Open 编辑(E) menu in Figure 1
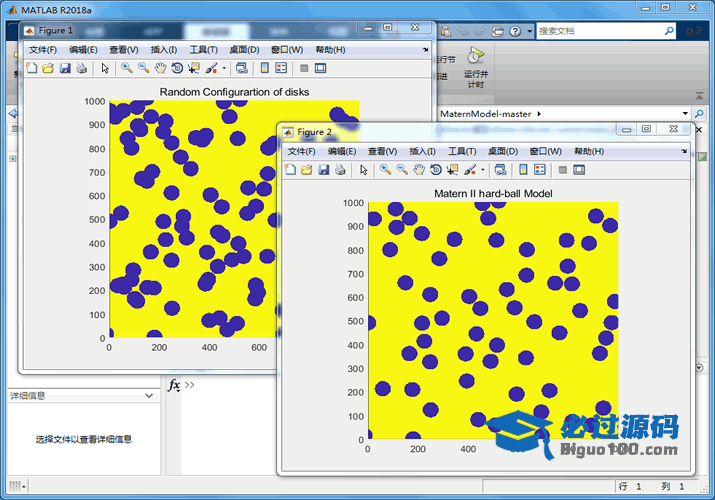This screenshot has height=500, width=715. (x=83, y=50)
